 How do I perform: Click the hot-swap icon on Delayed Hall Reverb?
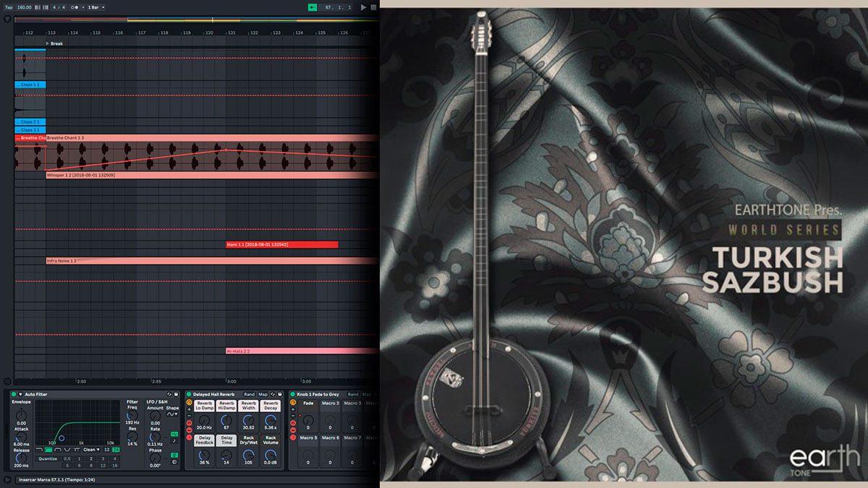(273, 394)
